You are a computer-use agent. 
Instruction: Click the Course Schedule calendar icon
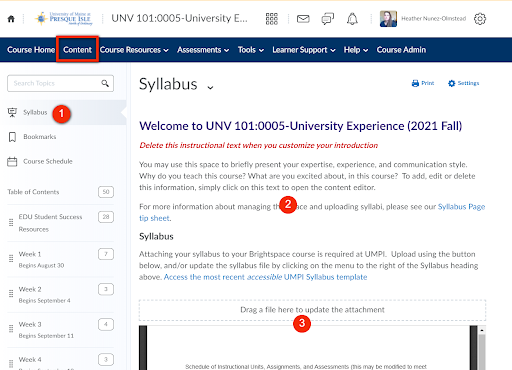[12, 162]
